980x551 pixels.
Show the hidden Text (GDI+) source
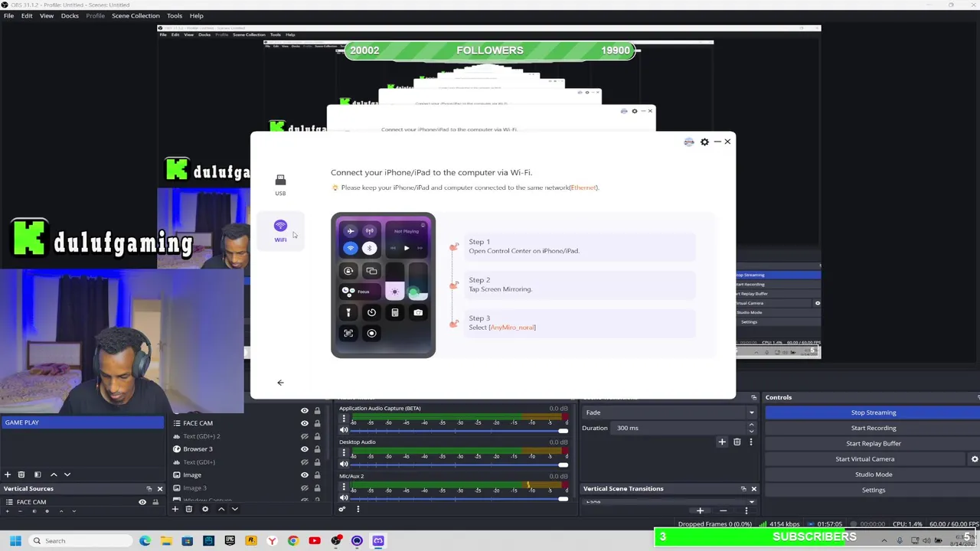305,462
